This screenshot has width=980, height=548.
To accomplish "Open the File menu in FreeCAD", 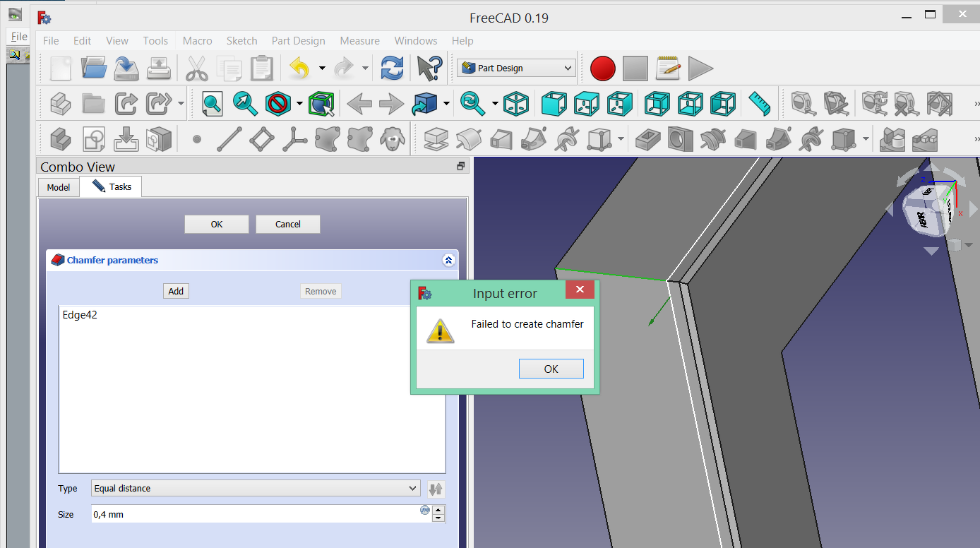I will pyautogui.click(x=51, y=41).
